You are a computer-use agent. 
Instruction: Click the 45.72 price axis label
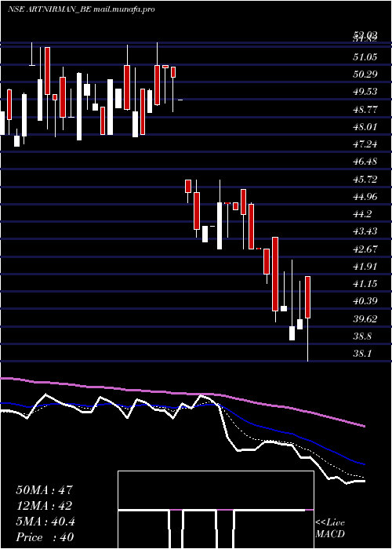coord(365,180)
